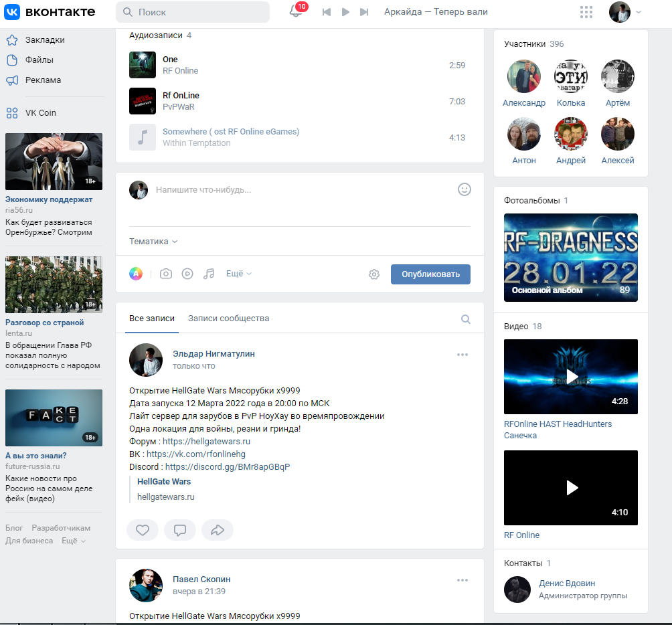Play the current track Аркайда
Image resolution: width=672 pixels, height=625 pixels.
click(x=345, y=12)
